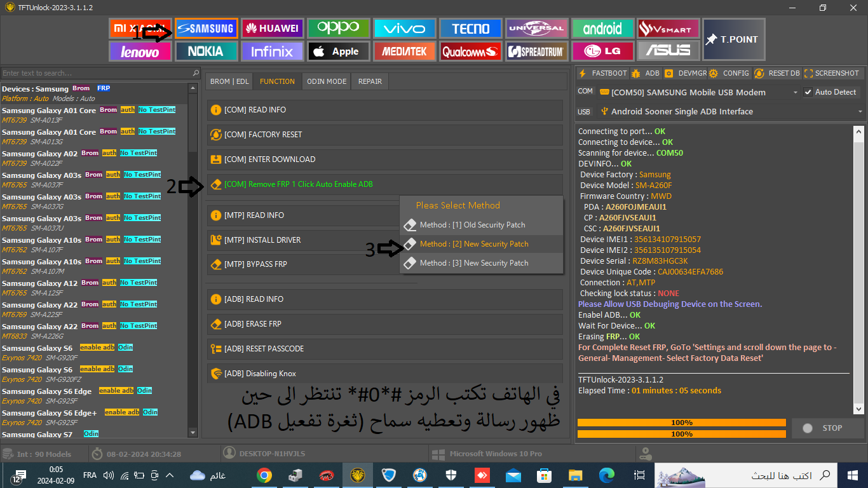Choose Method [3] New Security Patch

coord(481,263)
